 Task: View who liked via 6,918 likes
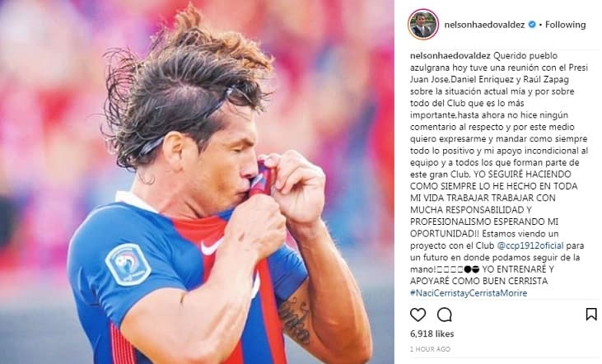432,334
